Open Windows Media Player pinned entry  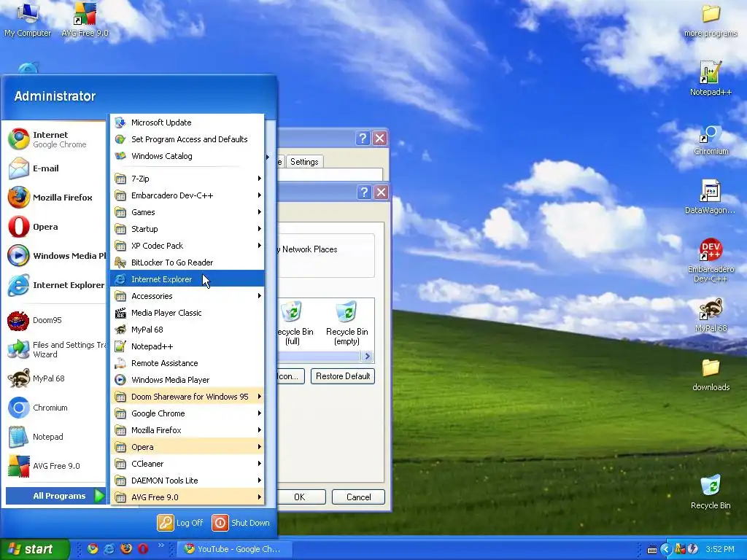(x=55, y=256)
